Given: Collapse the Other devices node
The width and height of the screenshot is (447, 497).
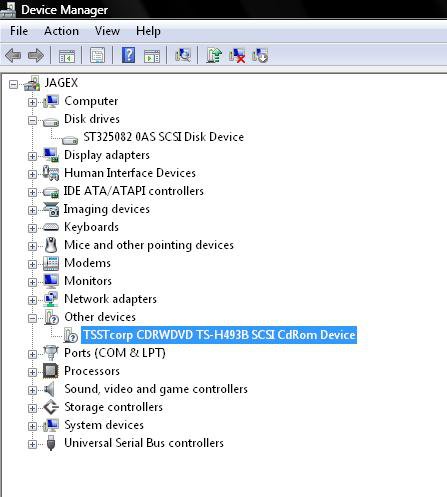Looking at the screenshot, I should pyautogui.click(x=32, y=318).
